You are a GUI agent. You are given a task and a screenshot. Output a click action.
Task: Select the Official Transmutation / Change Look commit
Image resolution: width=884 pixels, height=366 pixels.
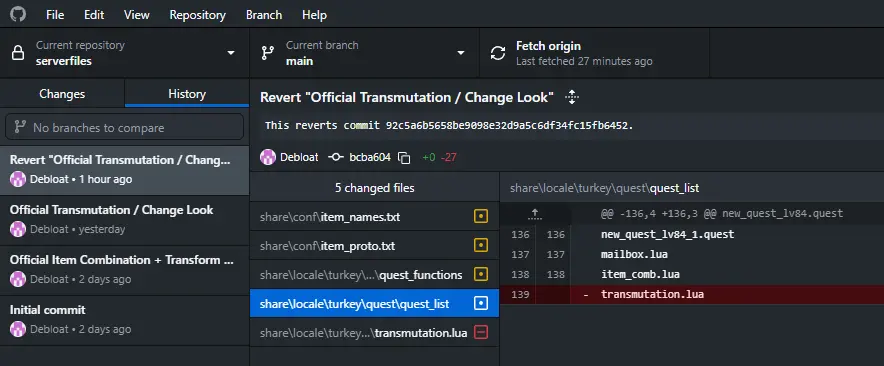[x=125, y=220]
